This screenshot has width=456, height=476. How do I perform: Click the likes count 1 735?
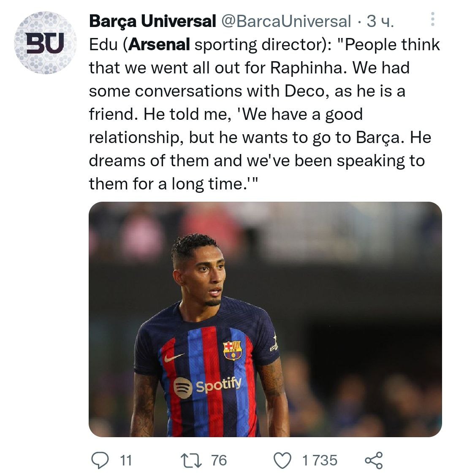click(320, 460)
